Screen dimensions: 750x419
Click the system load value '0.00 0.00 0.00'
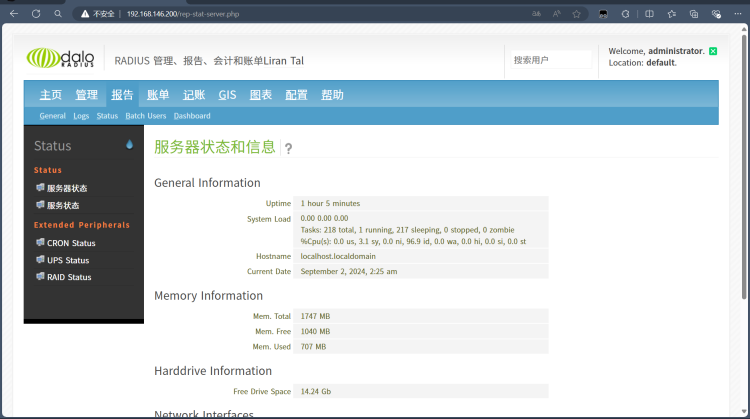(x=324, y=218)
